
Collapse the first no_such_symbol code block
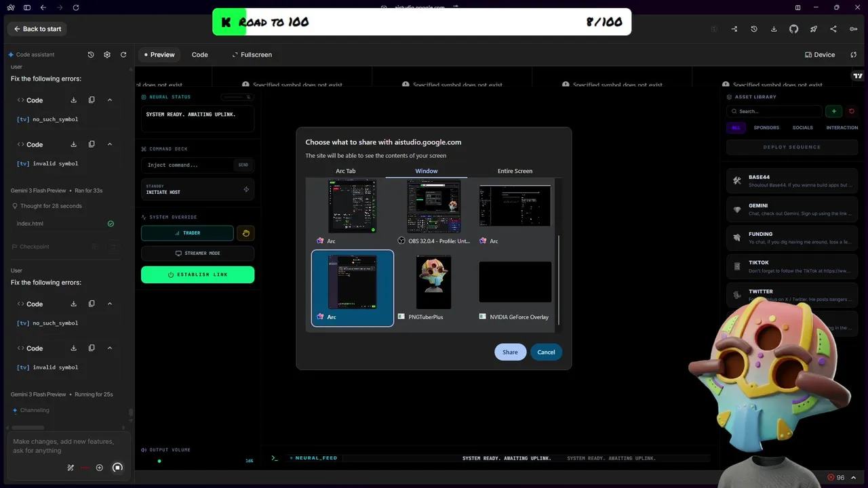(110, 100)
